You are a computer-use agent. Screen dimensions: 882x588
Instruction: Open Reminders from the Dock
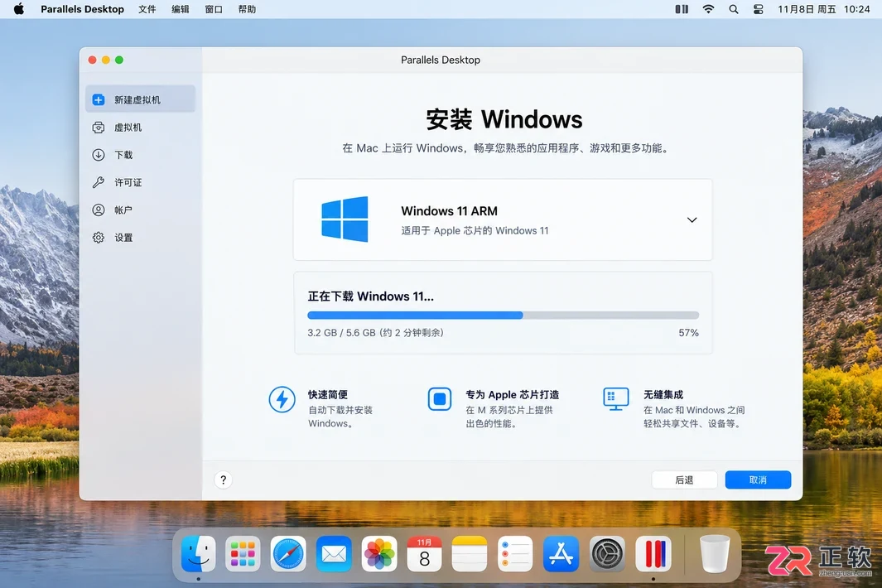click(x=515, y=554)
